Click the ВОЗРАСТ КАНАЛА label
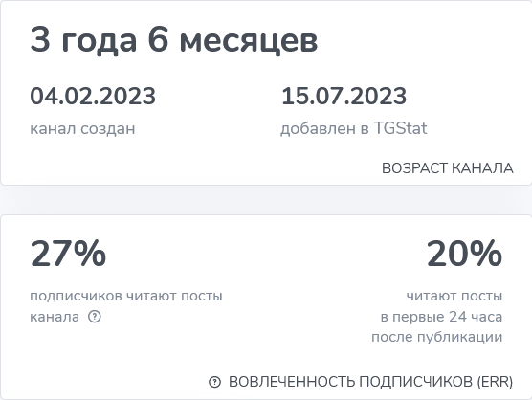Screen dimensions: 532x400 (448, 168)
